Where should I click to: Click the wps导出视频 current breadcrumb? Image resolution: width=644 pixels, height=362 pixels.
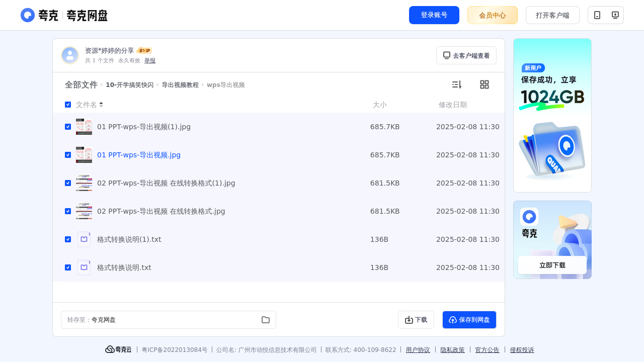click(226, 85)
